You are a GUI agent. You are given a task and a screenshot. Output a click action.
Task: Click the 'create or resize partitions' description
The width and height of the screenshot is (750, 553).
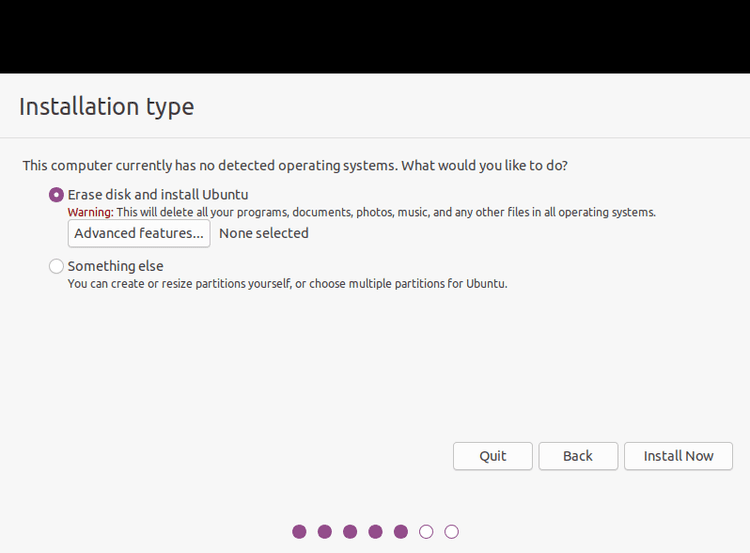point(287,284)
